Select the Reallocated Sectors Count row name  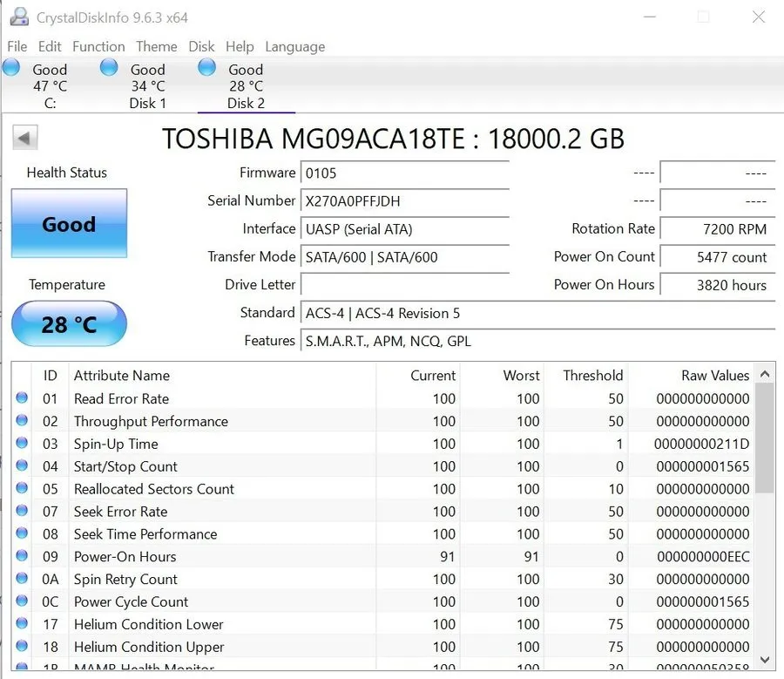point(154,489)
